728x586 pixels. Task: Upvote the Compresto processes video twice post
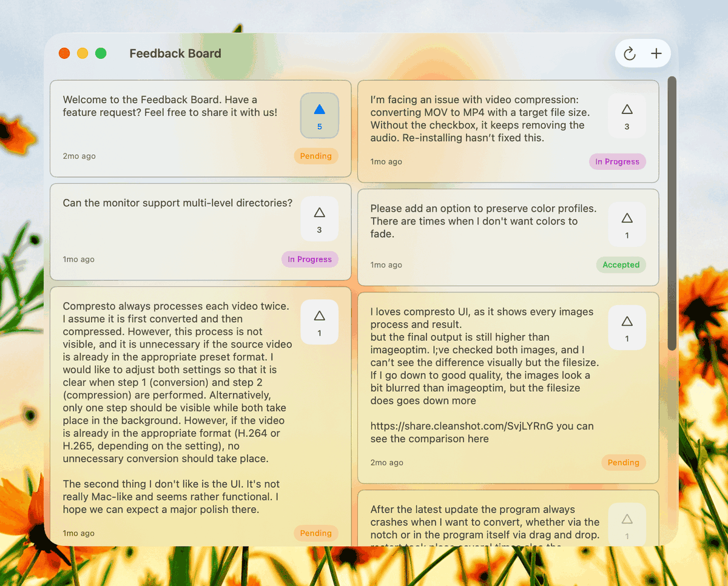[319, 322]
